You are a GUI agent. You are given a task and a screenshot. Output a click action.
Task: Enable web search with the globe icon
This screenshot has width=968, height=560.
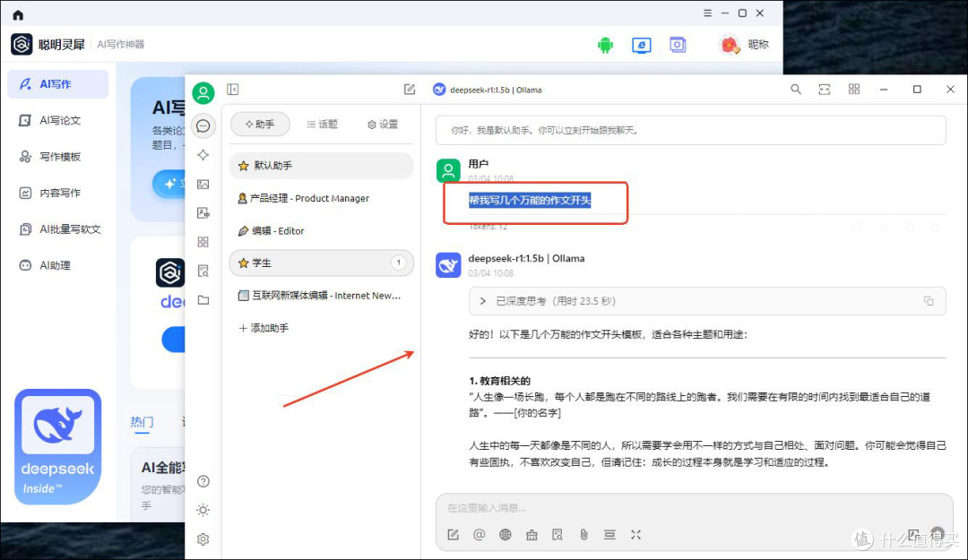tap(505, 535)
